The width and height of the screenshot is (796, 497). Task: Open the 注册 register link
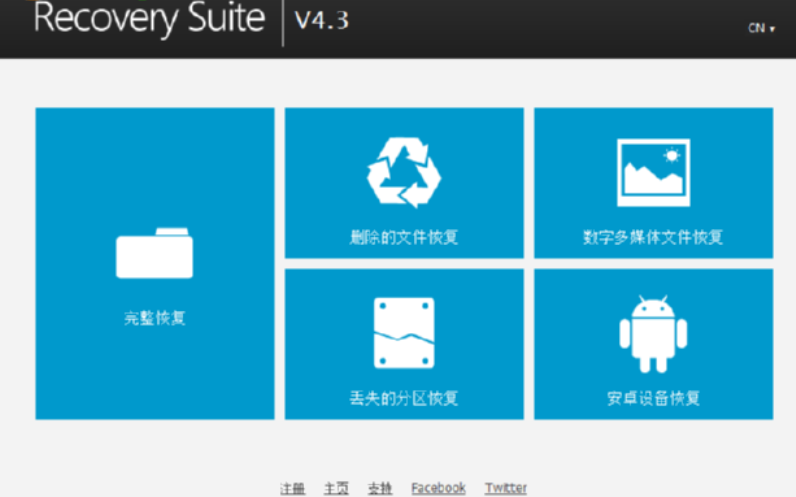[x=292, y=488]
